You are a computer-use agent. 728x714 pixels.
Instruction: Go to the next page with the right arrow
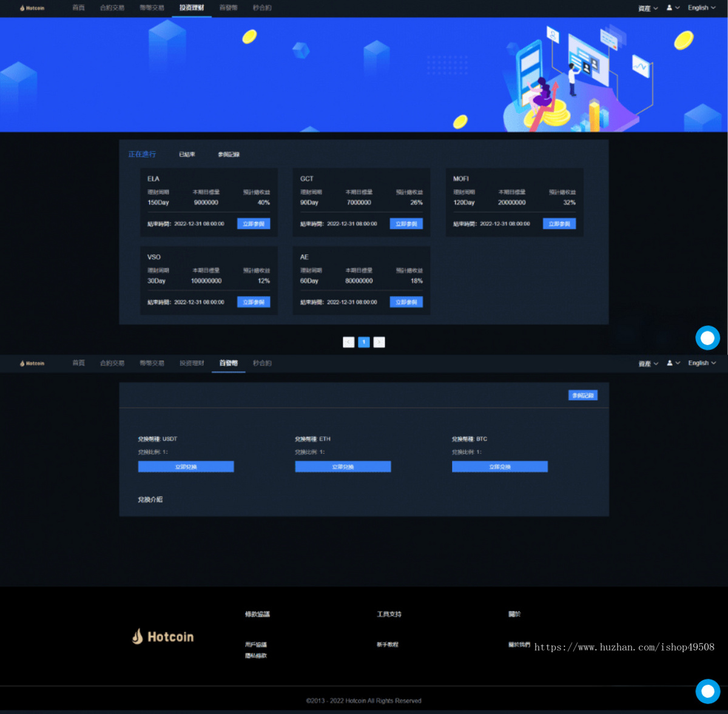coord(379,342)
